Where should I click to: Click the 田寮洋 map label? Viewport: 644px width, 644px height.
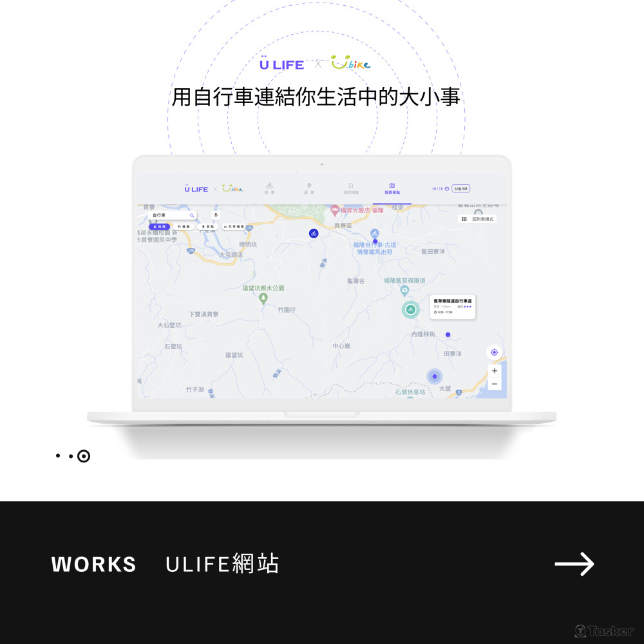pos(453,354)
